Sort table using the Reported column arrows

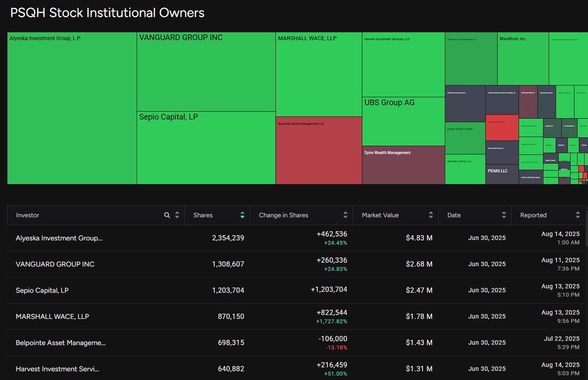click(578, 215)
